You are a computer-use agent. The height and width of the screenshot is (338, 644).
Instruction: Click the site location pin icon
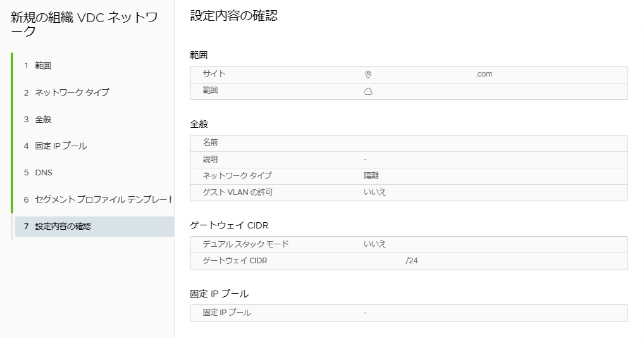click(x=368, y=74)
